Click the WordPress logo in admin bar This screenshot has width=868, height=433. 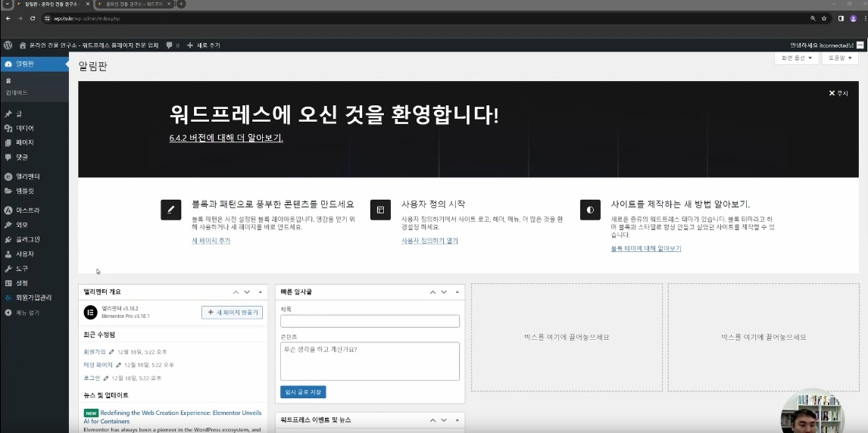tap(8, 45)
